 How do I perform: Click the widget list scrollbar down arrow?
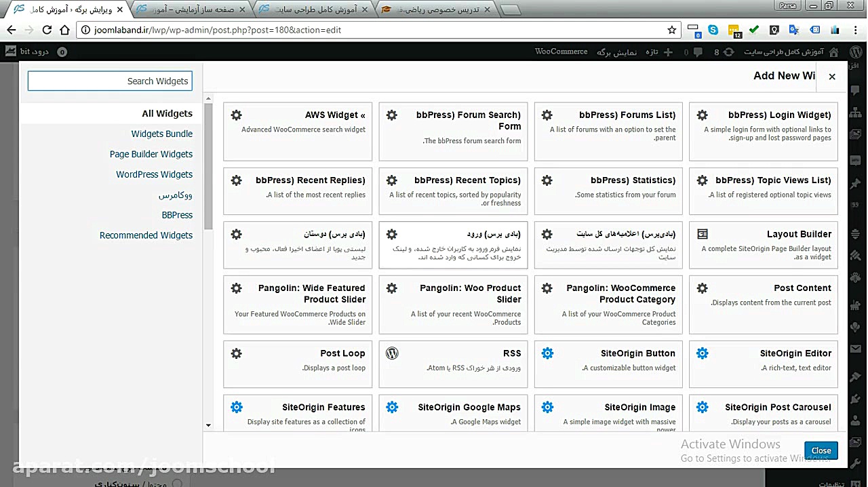208,425
